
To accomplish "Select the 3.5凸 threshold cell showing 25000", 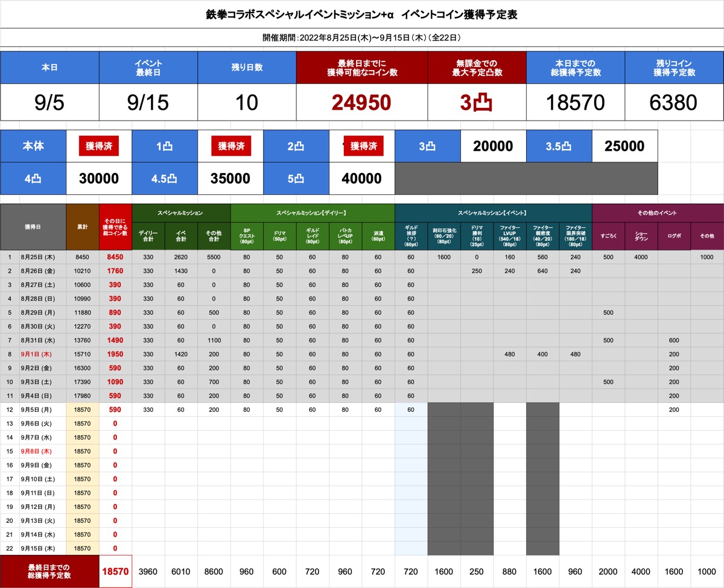I will click(x=624, y=146).
